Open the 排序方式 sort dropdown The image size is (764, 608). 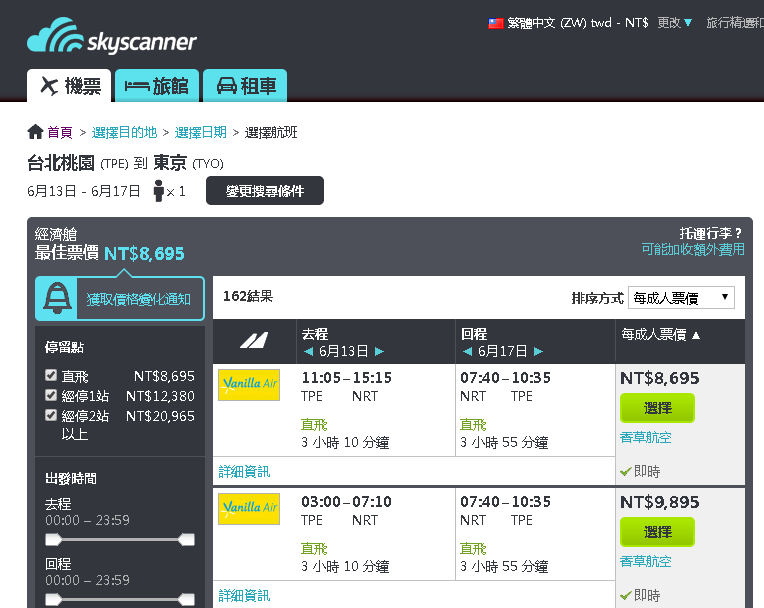(x=681, y=297)
